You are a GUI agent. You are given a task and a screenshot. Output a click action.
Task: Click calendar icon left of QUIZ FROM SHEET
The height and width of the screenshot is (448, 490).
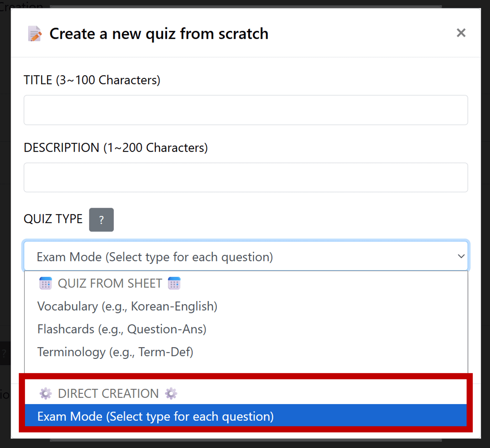pyautogui.click(x=45, y=283)
